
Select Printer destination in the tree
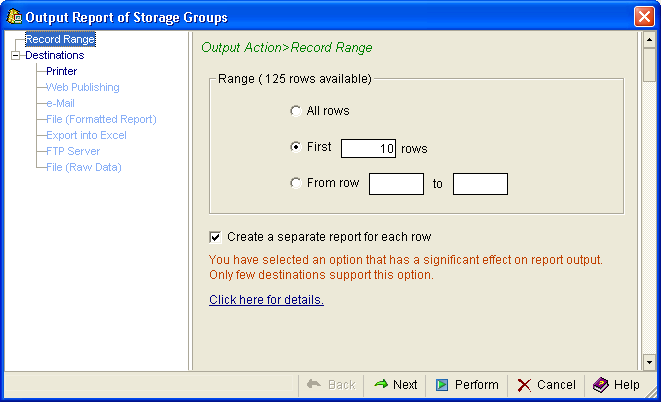(x=62, y=72)
